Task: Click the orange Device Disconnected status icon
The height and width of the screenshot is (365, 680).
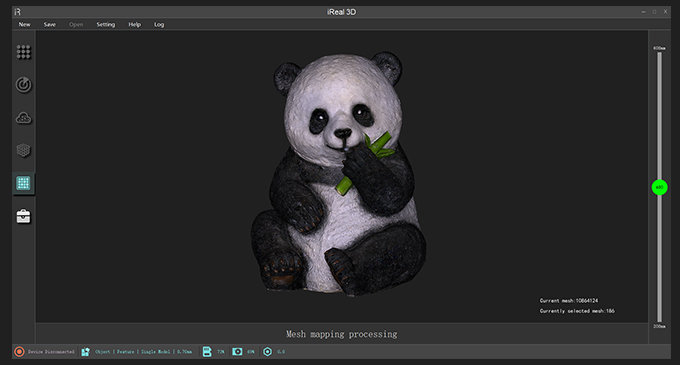Action: (19, 352)
